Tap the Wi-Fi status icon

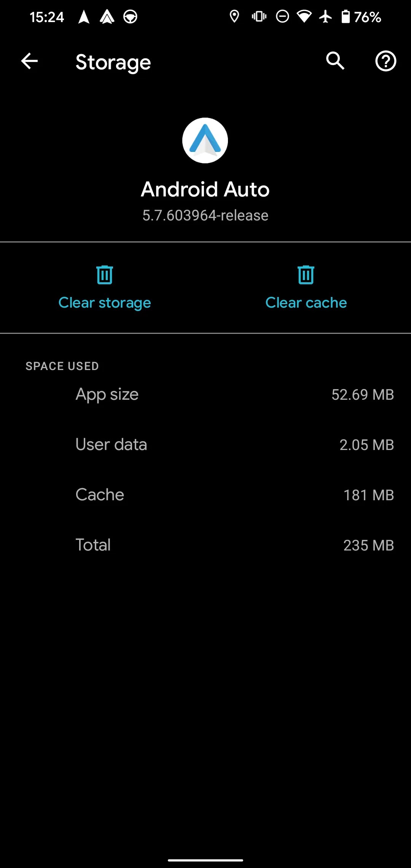(304, 17)
